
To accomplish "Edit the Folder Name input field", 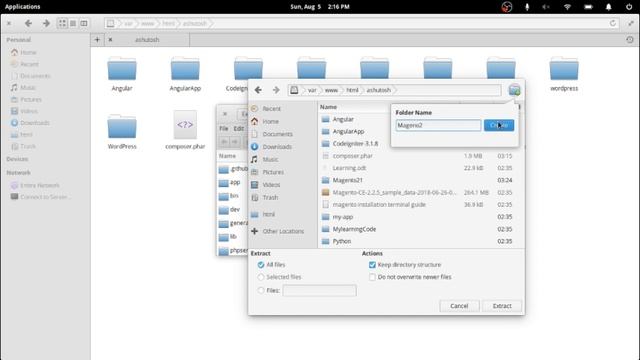I will (438, 125).
